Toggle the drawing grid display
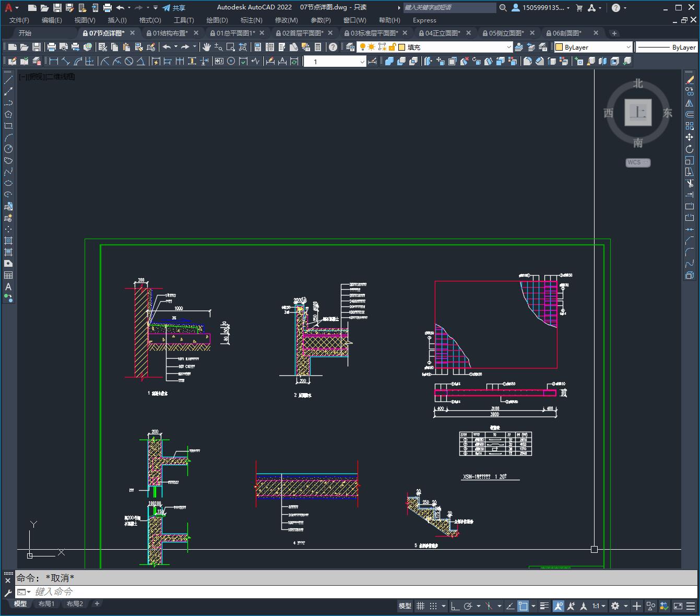Screen dimensions: 700x616 click(420, 606)
